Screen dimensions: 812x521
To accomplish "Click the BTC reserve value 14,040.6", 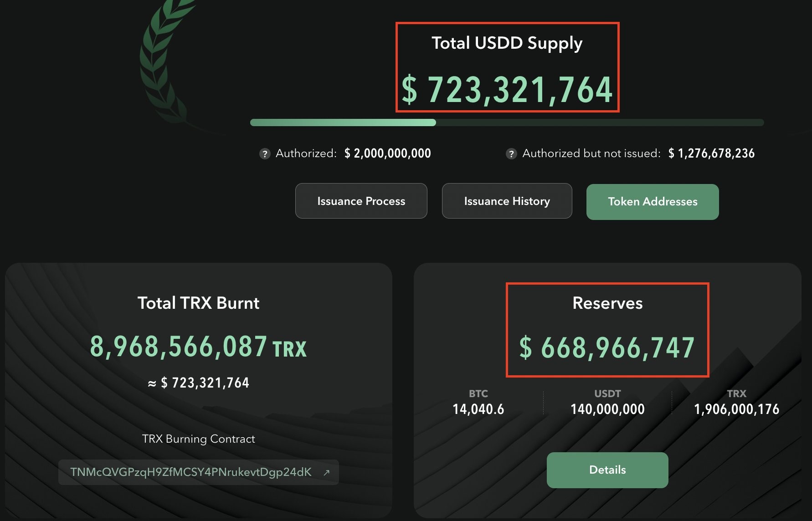I will click(478, 409).
